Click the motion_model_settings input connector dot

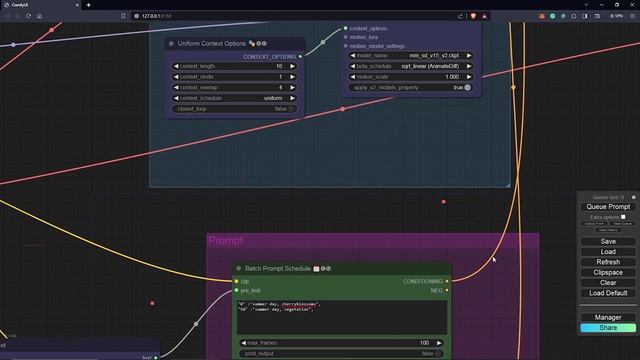pyautogui.click(x=345, y=46)
